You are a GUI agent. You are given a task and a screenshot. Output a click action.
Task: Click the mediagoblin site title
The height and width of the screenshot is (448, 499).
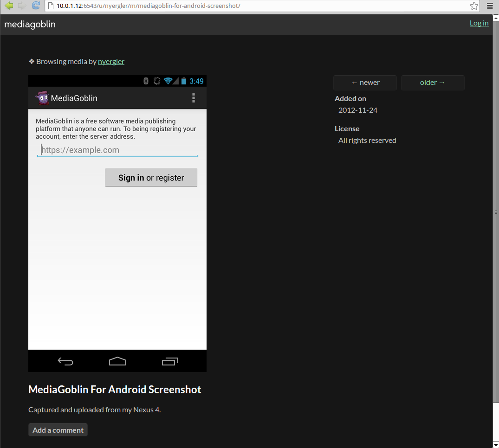pos(30,24)
